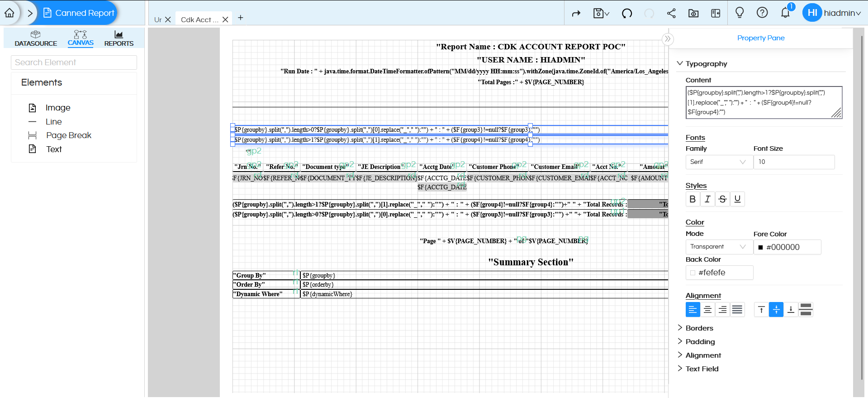Click the lightbulb tips icon
Screen dimensions: 868x398
pyautogui.click(x=740, y=13)
